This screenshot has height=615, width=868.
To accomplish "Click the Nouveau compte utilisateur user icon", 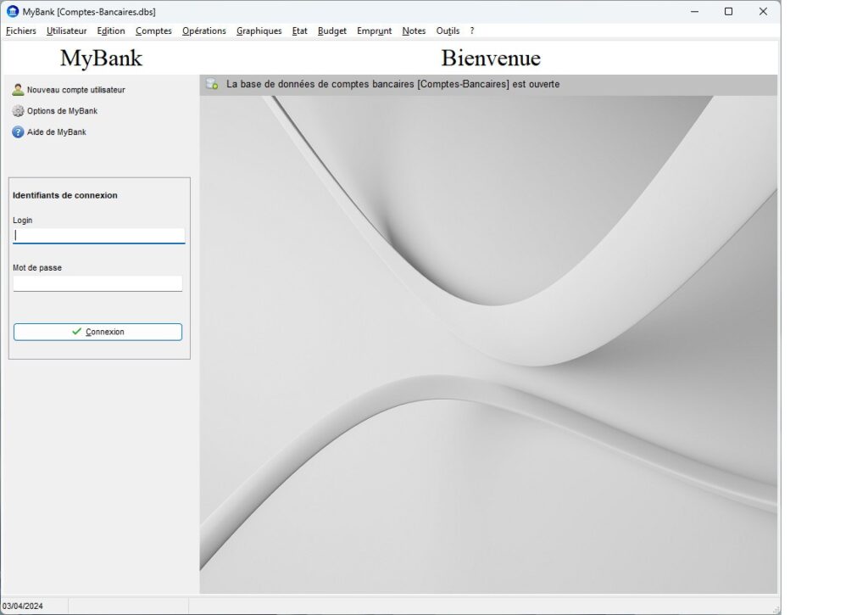I will click(19, 90).
